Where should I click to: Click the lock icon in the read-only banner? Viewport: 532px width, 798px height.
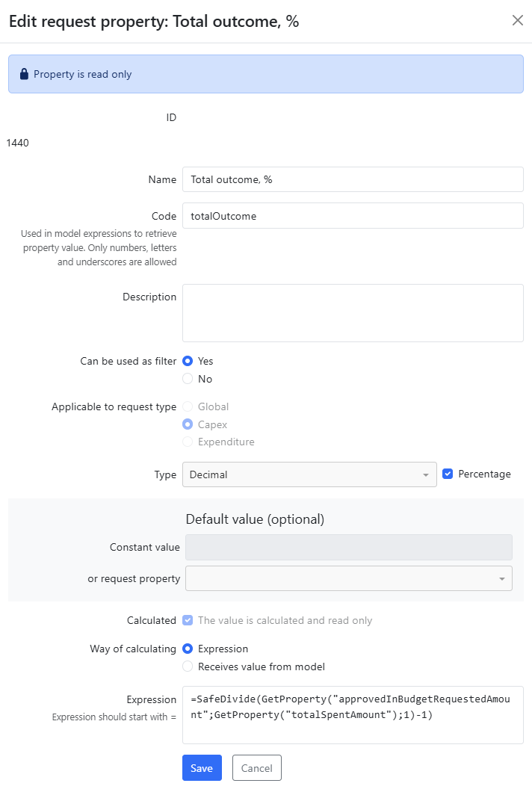(24, 74)
